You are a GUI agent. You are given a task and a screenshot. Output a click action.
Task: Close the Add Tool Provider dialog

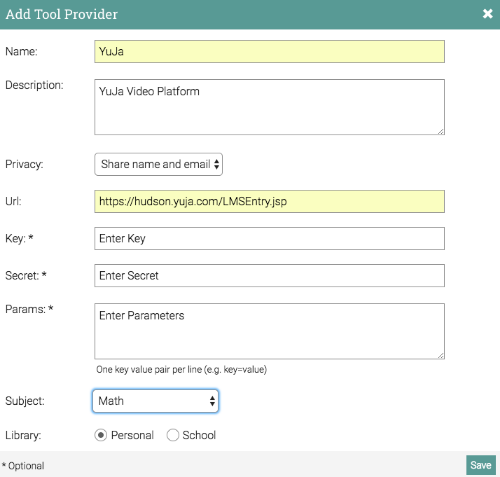click(487, 14)
